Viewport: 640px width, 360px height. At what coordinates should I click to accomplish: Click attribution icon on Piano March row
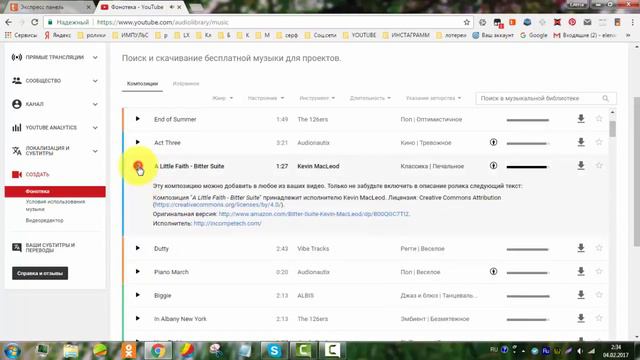(x=493, y=271)
